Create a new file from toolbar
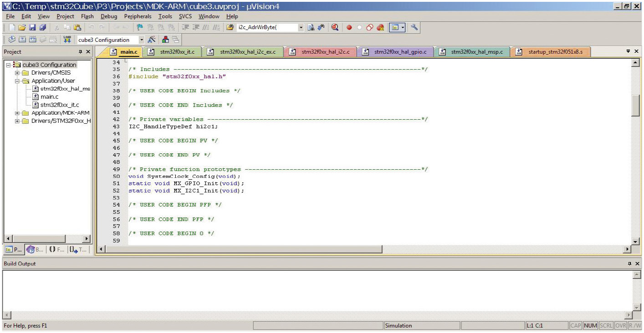The height and width of the screenshot is (333, 644). [x=12, y=27]
